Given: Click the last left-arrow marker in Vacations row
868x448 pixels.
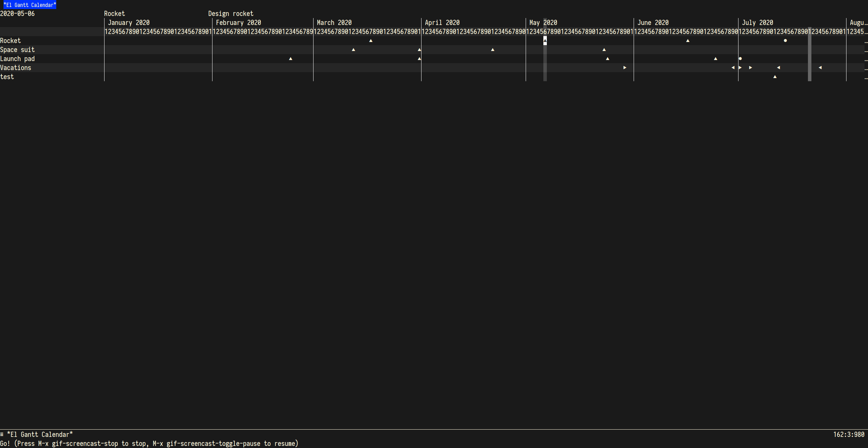Looking at the screenshot, I should pyautogui.click(x=820, y=68).
